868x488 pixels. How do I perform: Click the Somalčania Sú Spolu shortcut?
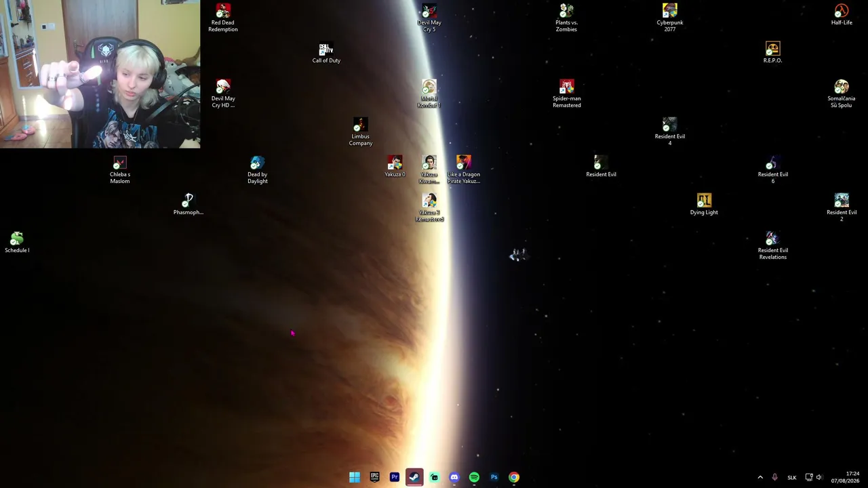coord(842,94)
